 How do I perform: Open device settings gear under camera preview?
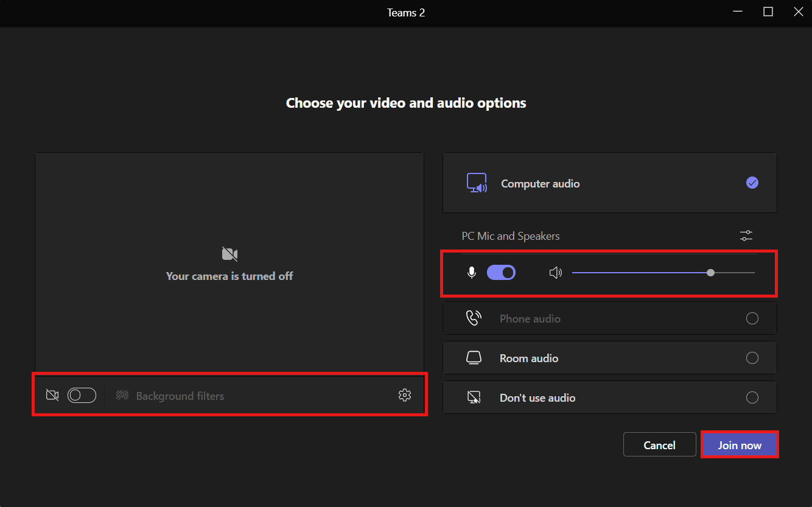pos(405,396)
